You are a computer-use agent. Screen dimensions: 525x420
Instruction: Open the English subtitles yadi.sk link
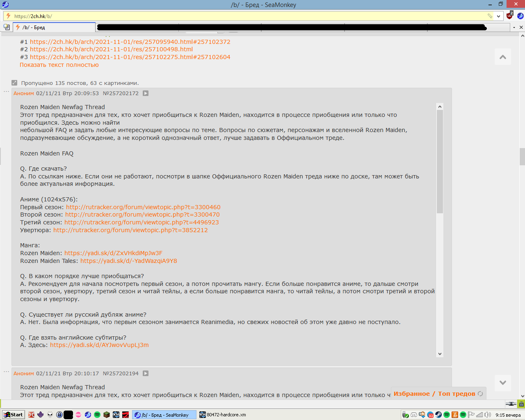point(99,345)
